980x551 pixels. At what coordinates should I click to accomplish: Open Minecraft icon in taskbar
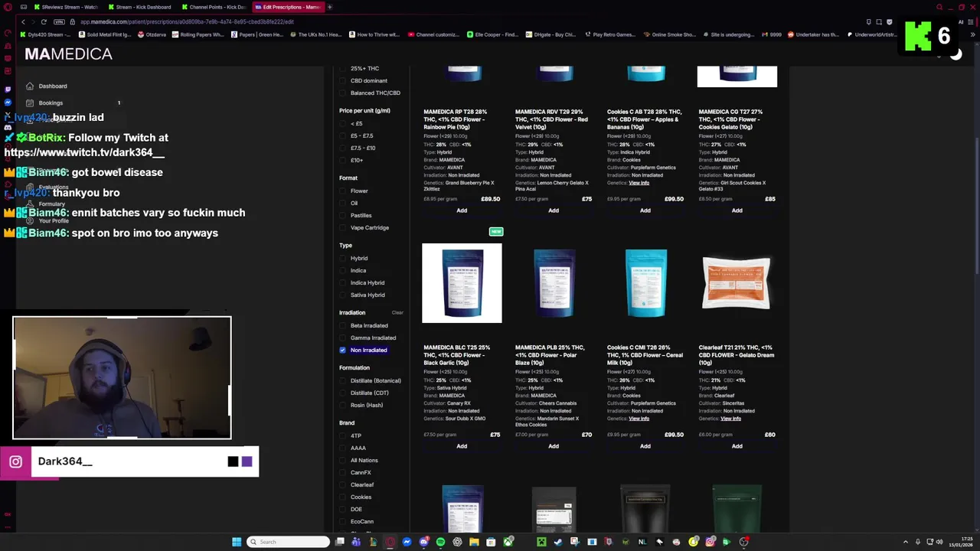541,542
